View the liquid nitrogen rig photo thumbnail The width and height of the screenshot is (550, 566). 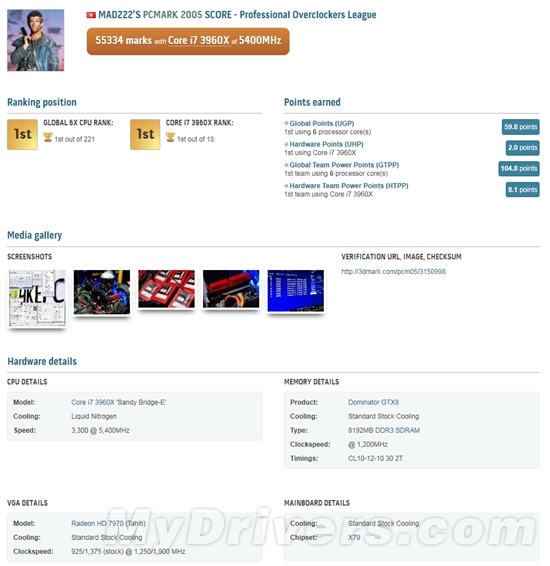point(102,292)
